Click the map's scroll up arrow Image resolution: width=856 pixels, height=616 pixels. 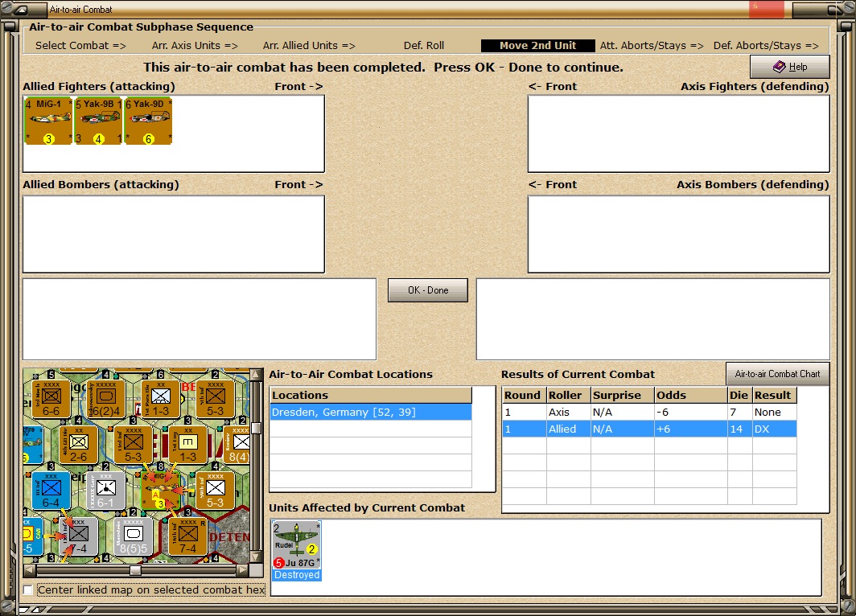click(255, 375)
